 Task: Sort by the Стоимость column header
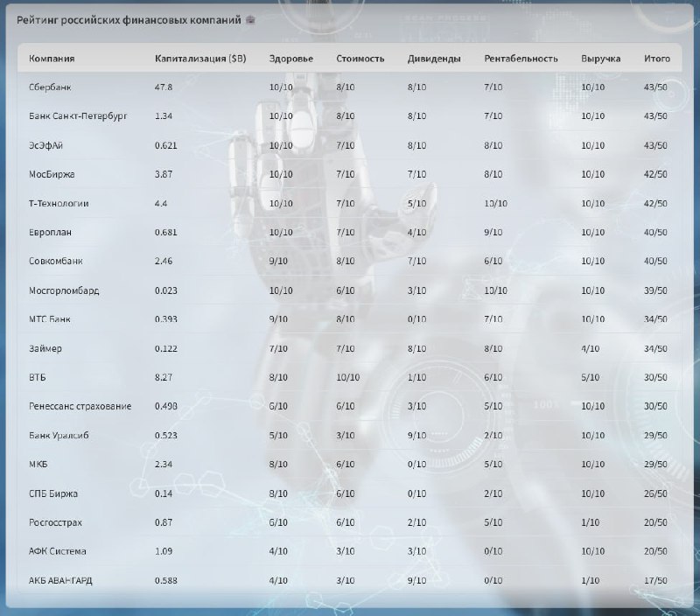(360, 59)
